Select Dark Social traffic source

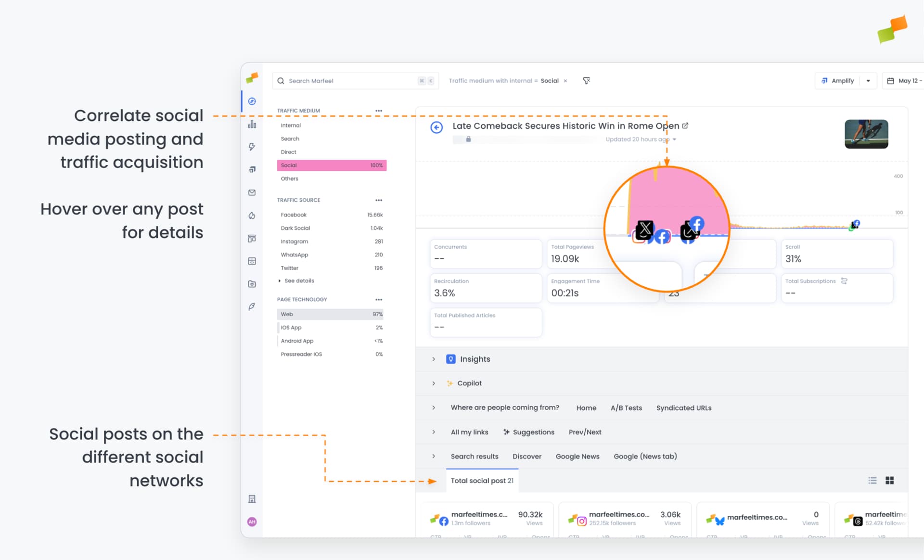[x=332, y=228]
